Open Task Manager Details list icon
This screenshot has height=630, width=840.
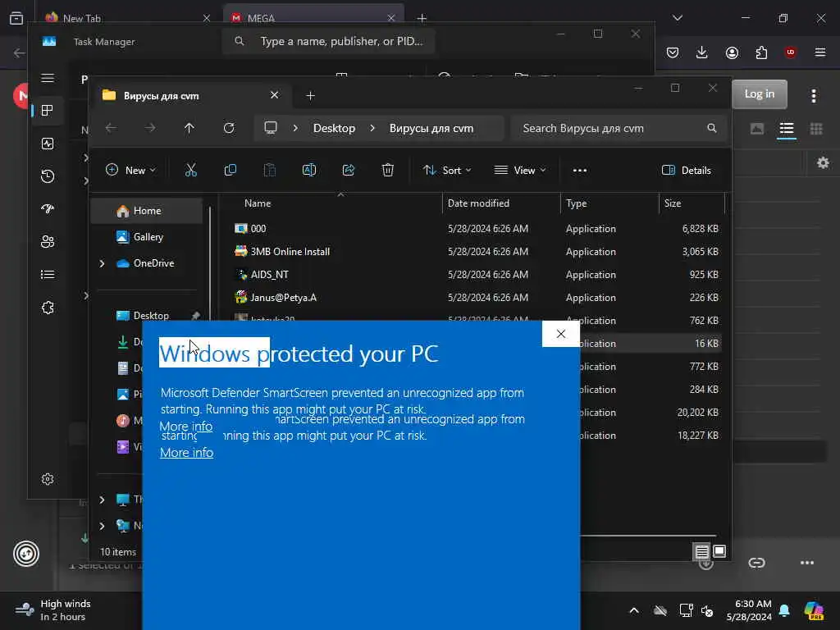[48, 275]
